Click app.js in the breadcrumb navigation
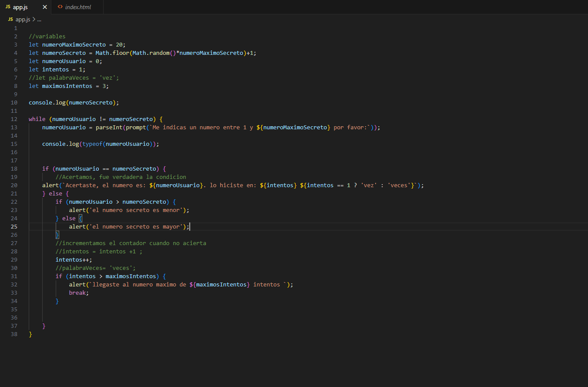The height and width of the screenshot is (387, 588). 23,19
